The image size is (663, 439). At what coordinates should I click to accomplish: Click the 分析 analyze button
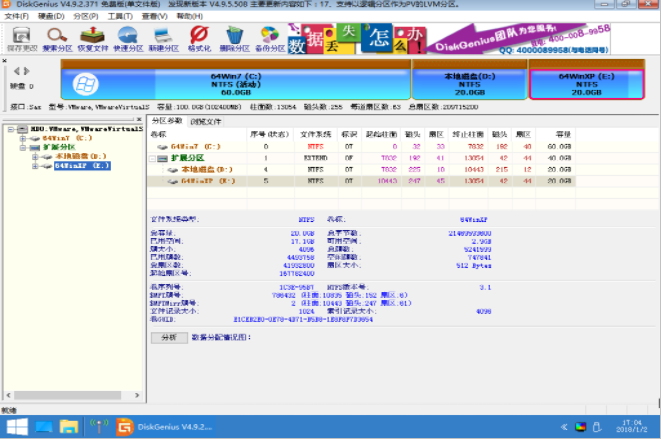pyautogui.click(x=169, y=337)
